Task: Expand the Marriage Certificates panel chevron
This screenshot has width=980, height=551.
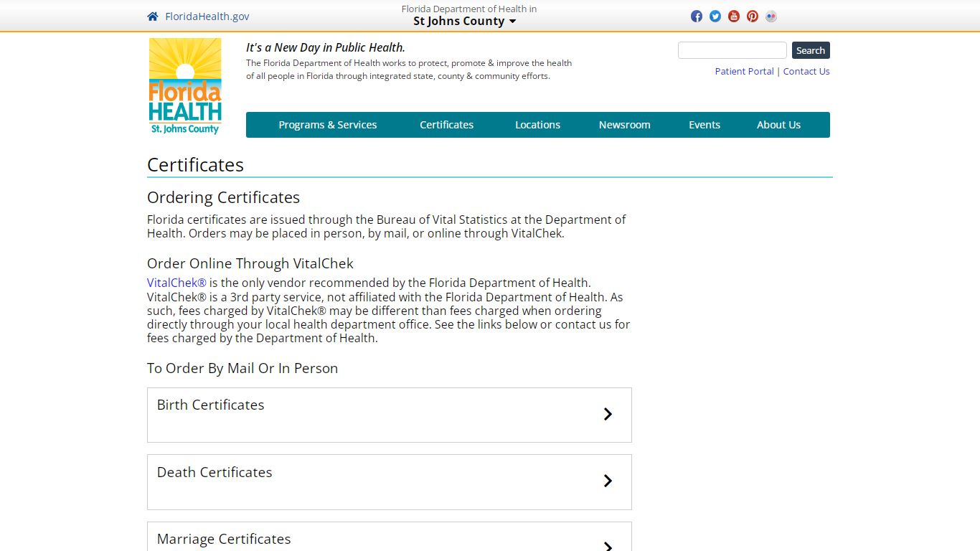Action: (x=608, y=546)
